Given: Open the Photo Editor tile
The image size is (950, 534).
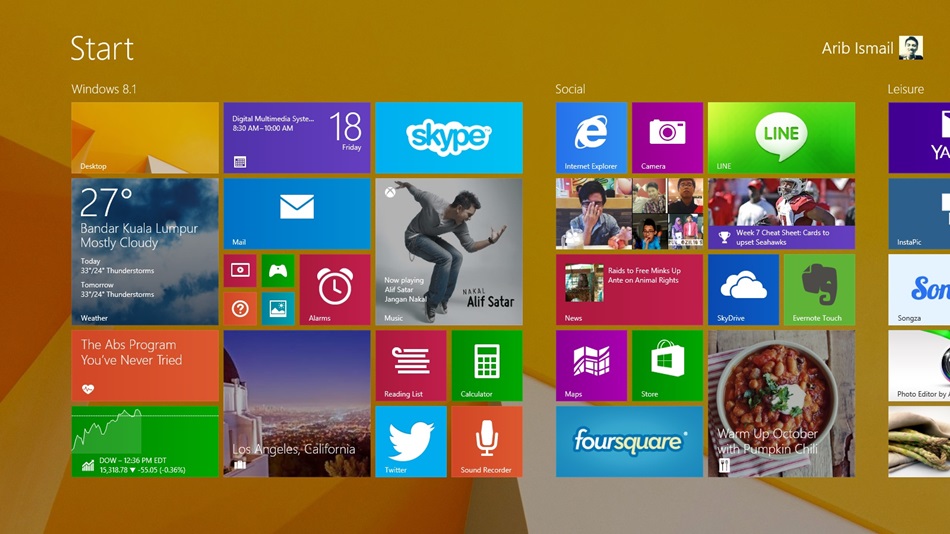Looking at the screenshot, I should pos(919,365).
